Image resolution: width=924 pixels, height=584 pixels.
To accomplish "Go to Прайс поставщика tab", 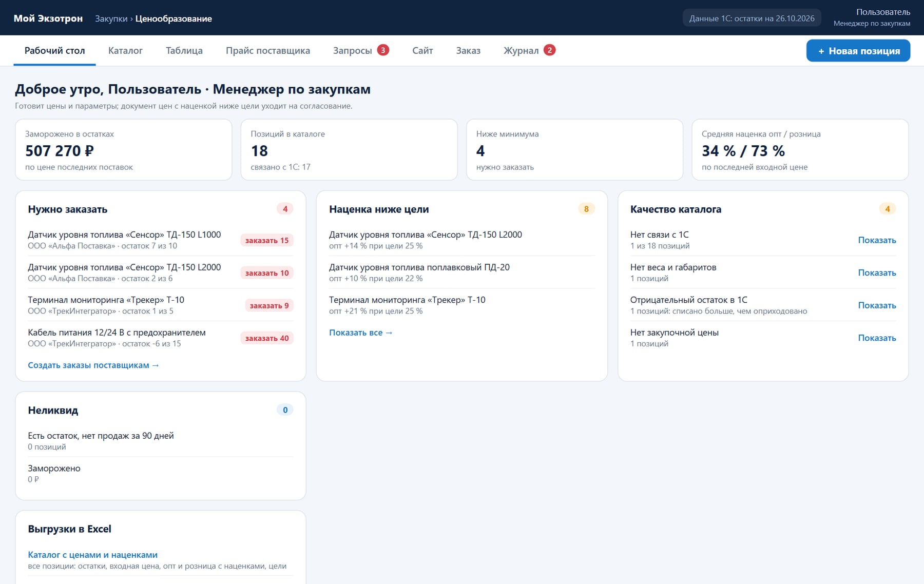I will [x=267, y=50].
